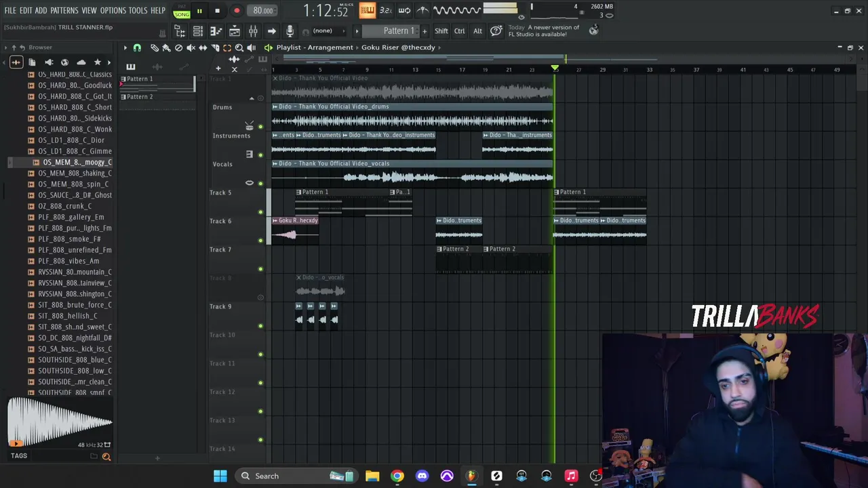This screenshot has height=488, width=868.
Task: Select the playlist slice tool
Action: pos(215,47)
